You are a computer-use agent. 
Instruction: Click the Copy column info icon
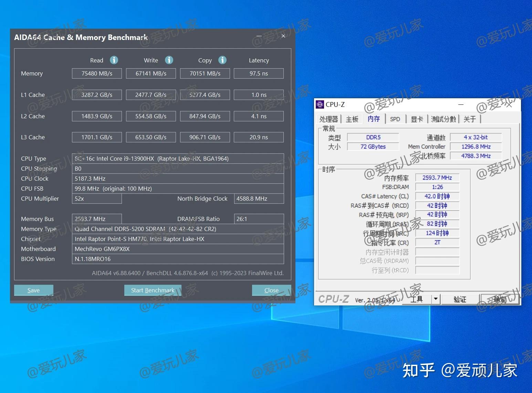pos(222,60)
